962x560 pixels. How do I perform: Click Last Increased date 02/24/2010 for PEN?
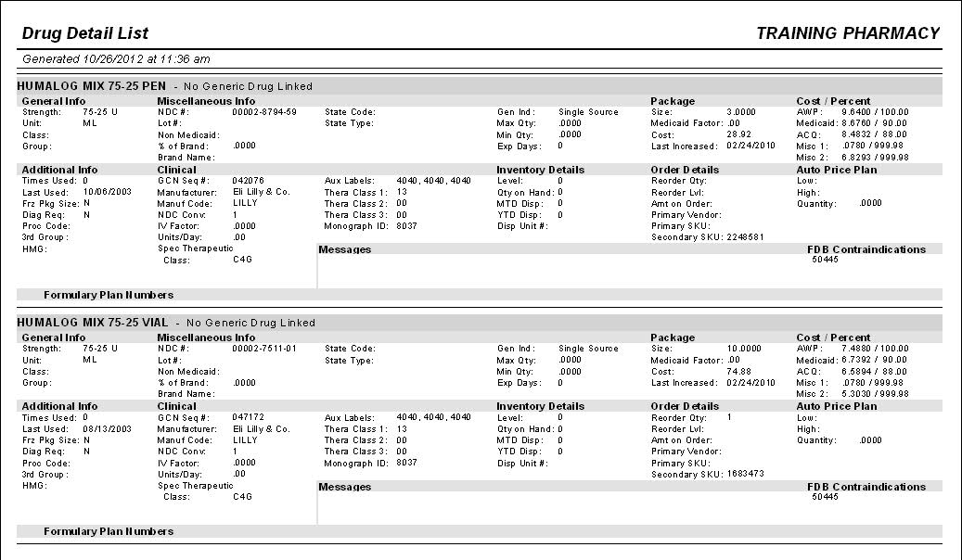pos(750,146)
